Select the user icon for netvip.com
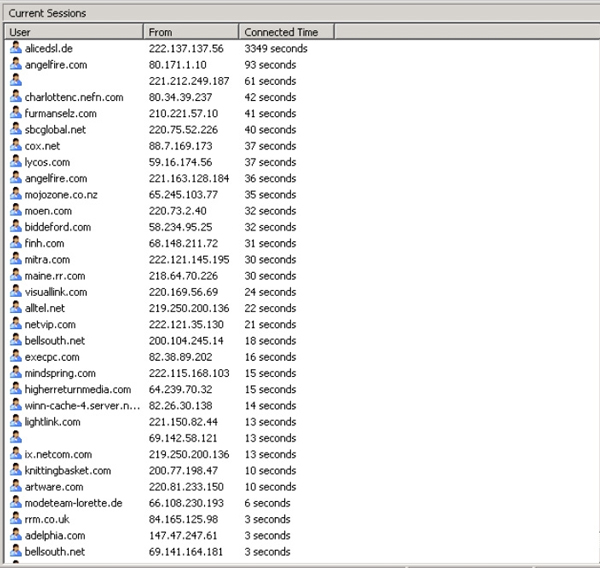 pos(16,324)
